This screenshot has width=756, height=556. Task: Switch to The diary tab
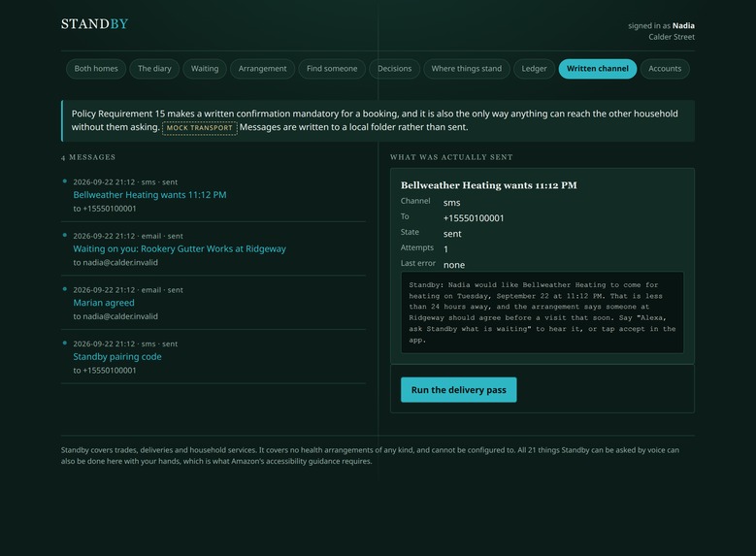pyautogui.click(x=154, y=69)
